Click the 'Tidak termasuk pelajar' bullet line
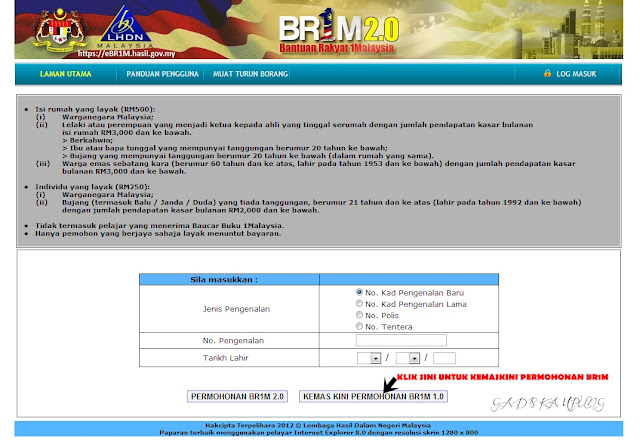This screenshot has height=443, width=640. pos(159,225)
